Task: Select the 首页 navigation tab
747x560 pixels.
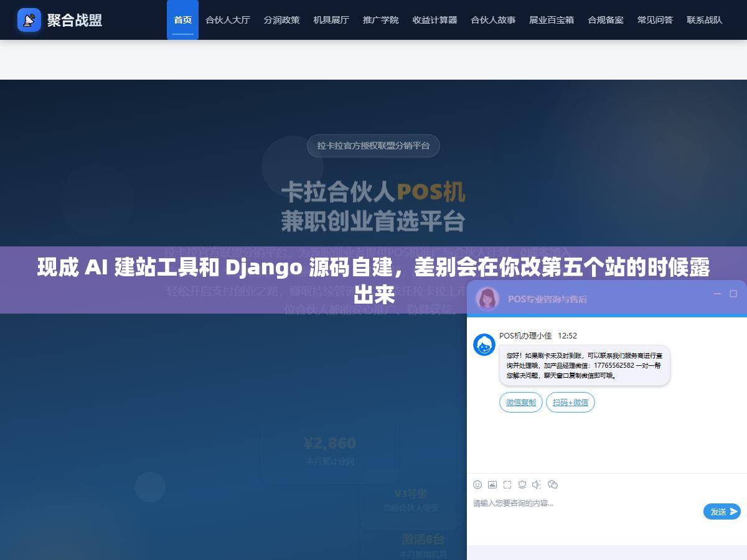Action: (x=182, y=20)
